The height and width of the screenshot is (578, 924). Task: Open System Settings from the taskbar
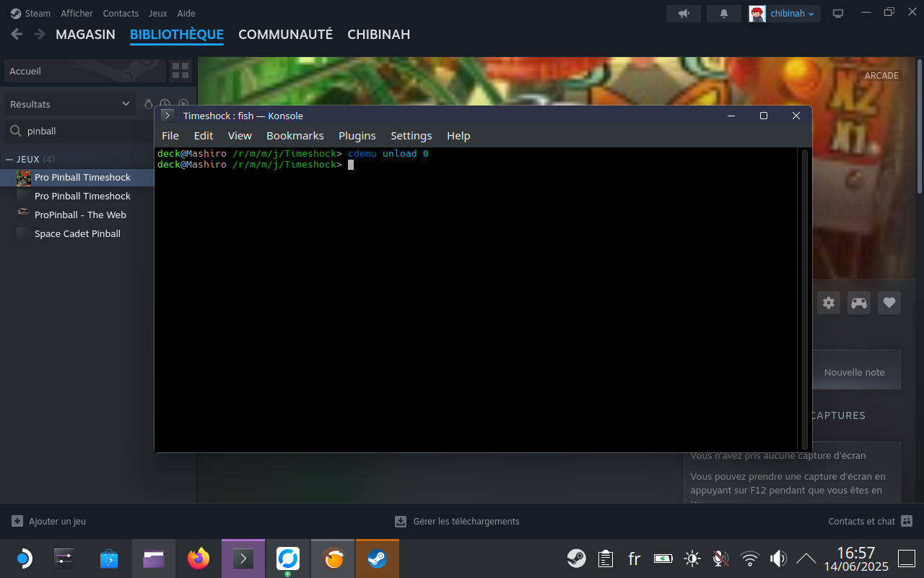(64, 558)
